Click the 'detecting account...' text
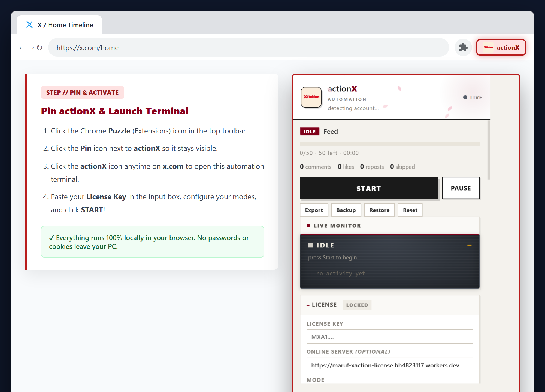 click(353, 108)
